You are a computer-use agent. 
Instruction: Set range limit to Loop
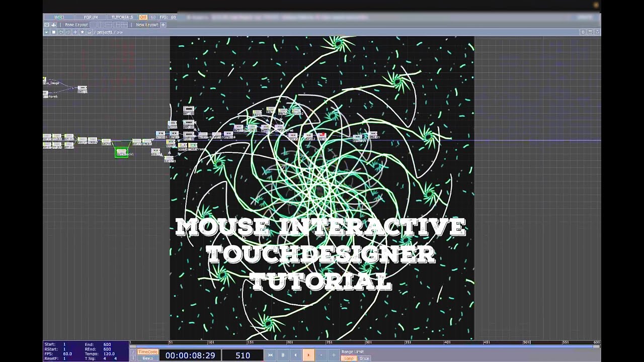[349, 358]
